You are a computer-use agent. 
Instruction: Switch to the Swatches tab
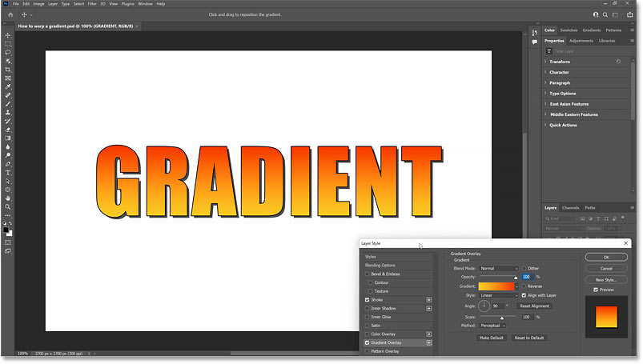(x=569, y=30)
